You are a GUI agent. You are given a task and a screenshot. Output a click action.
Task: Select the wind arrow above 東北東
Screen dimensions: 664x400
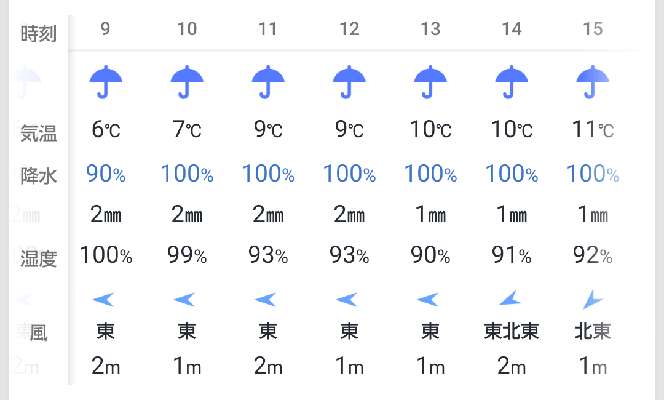click(x=510, y=298)
